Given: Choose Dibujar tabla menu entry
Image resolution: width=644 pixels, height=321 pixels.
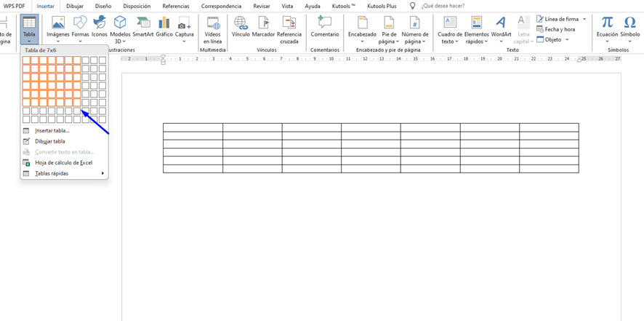Looking at the screenshot, I should click(x=65, y=141).
